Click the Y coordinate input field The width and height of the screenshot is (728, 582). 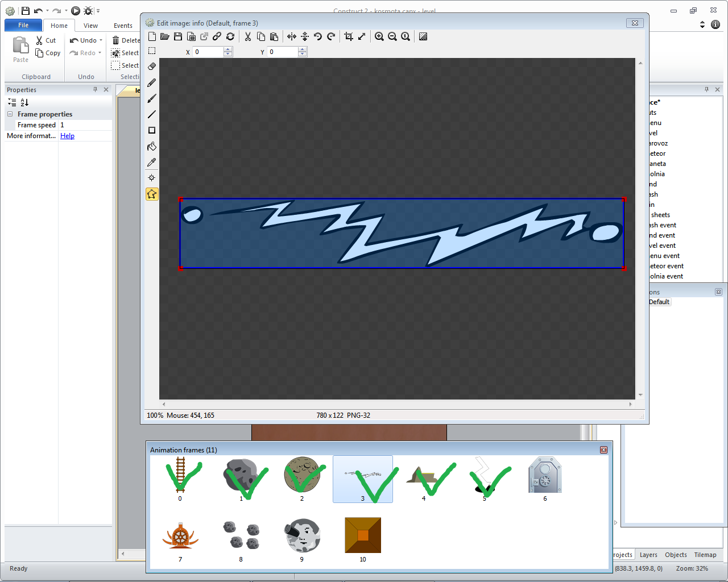[x=283, y=52]
